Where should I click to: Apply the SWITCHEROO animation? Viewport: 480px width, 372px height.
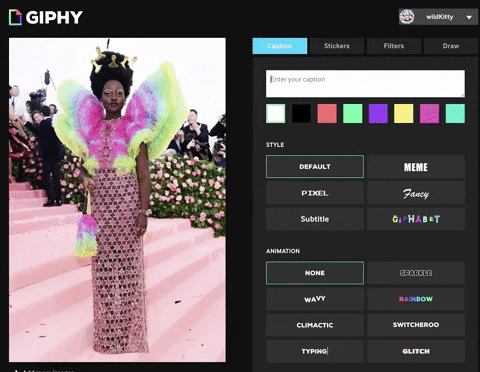click(416, 325)
